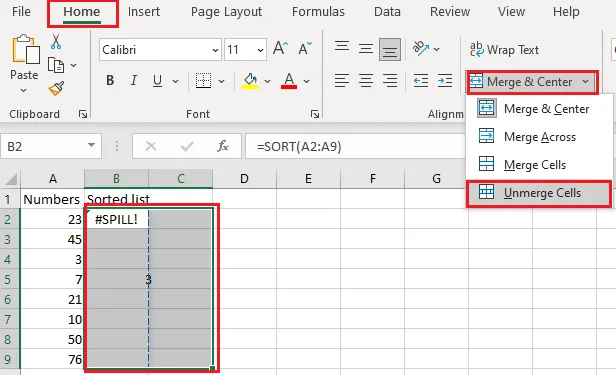Open the font size 11 dropdown
This screenshot has width=616, height=375.
point(260,50)
